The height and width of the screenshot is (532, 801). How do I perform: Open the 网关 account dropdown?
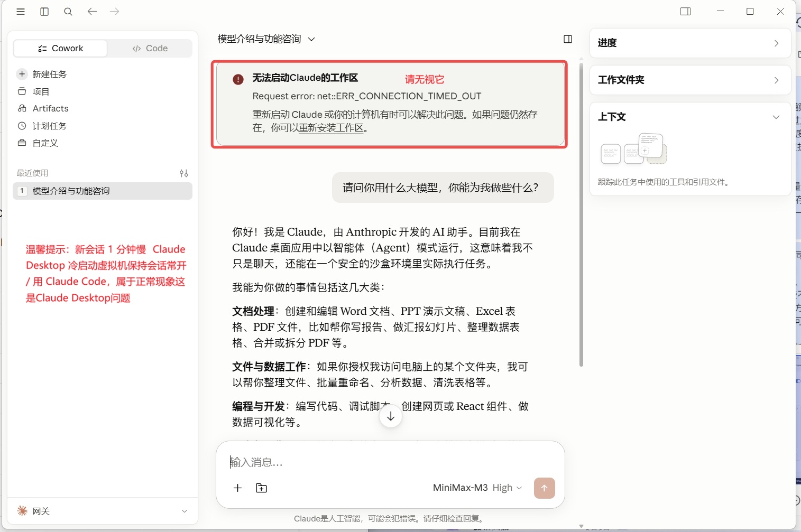pyautogui.click(x=103, y=511)
